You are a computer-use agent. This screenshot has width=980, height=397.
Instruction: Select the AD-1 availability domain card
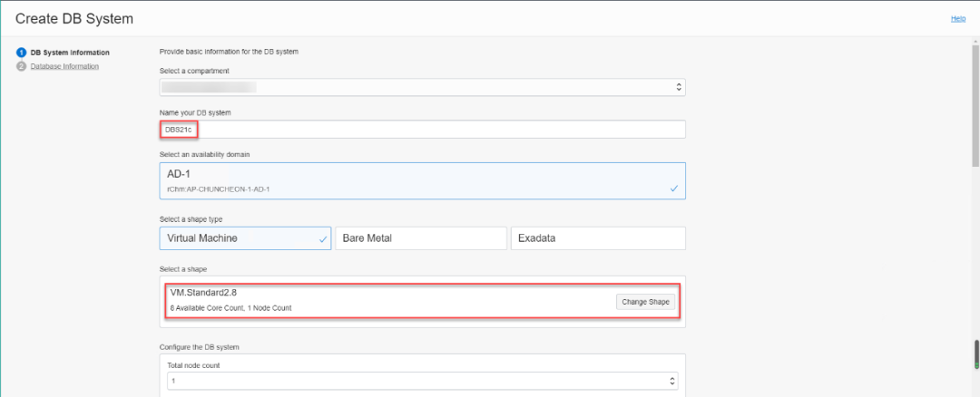click(x=422, y=180)
